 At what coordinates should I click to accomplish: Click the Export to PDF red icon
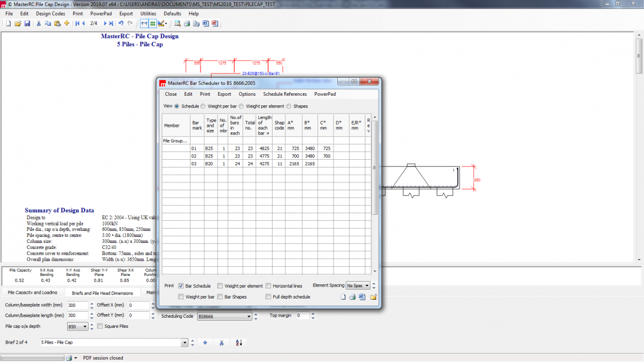[215, 23]
